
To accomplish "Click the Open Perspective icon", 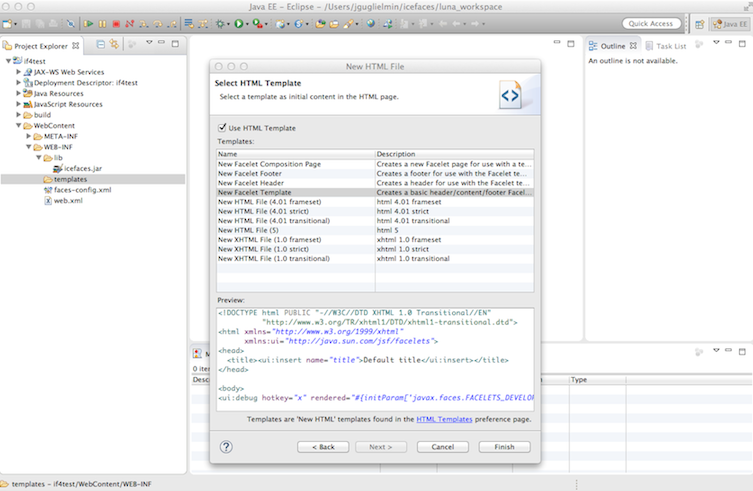I will pos(701,23).
